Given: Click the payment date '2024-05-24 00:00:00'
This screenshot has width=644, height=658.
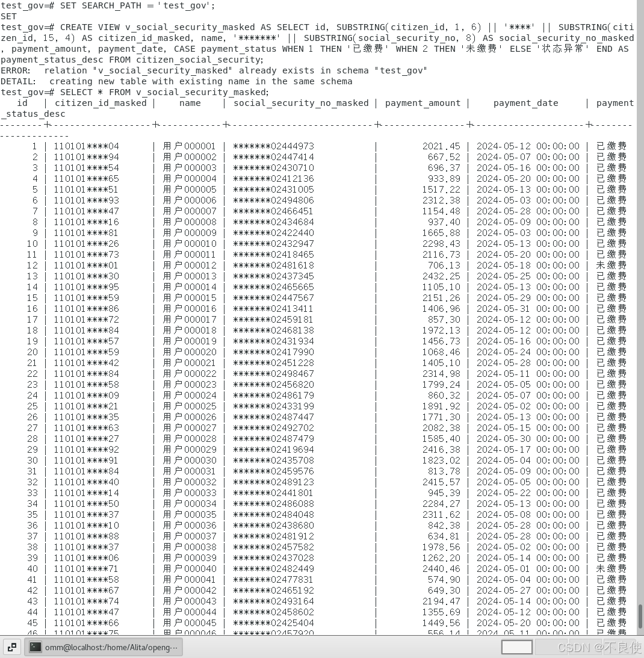Looking at the screenshot, I should pos(528,352).
